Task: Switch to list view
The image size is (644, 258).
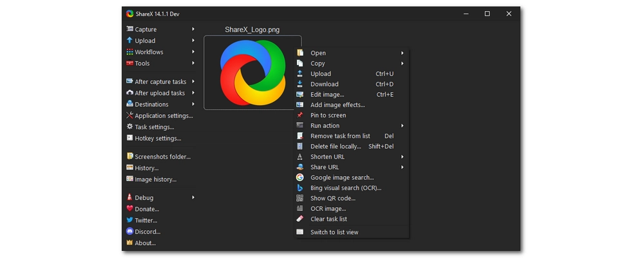Action: (x=334, y=232)
